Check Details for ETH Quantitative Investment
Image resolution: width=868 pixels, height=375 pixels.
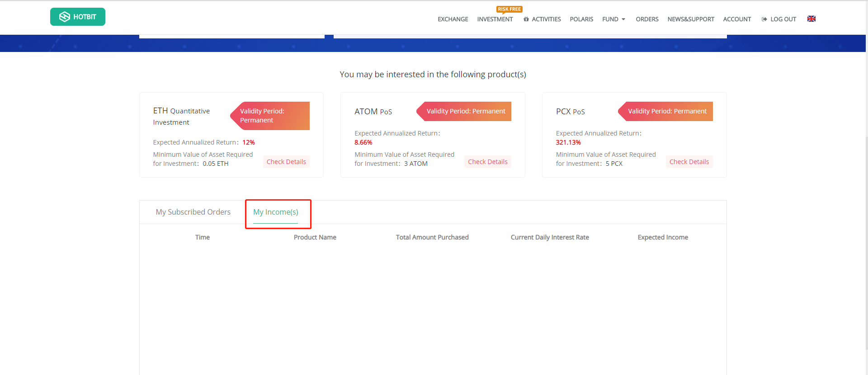286,162
